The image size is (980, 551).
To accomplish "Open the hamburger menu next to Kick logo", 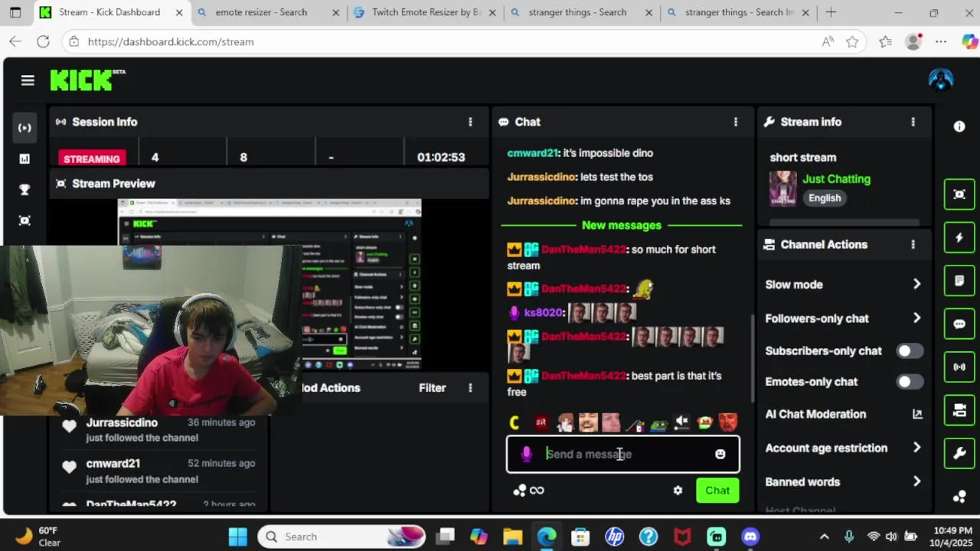I will coord(28,80).
